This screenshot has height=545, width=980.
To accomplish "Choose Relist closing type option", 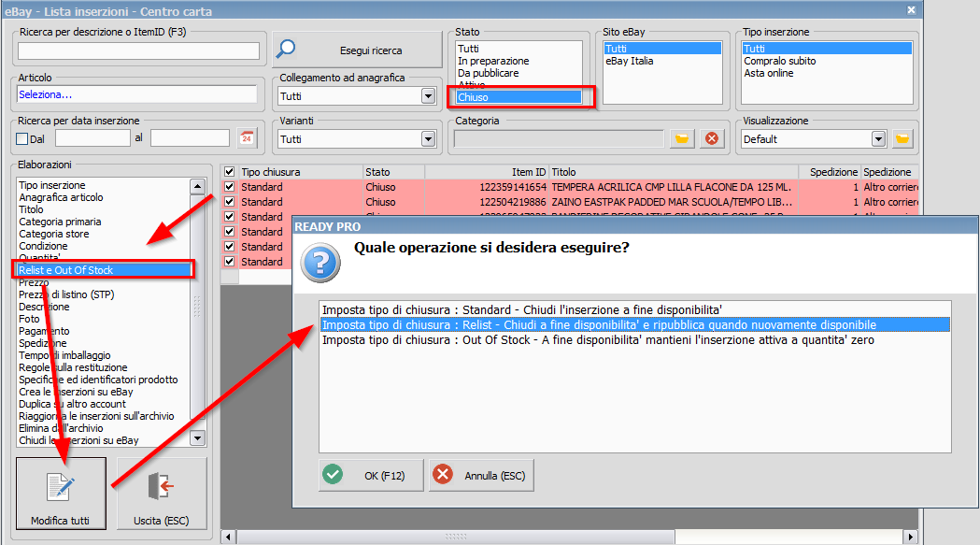I will click(x=635, y=324).
